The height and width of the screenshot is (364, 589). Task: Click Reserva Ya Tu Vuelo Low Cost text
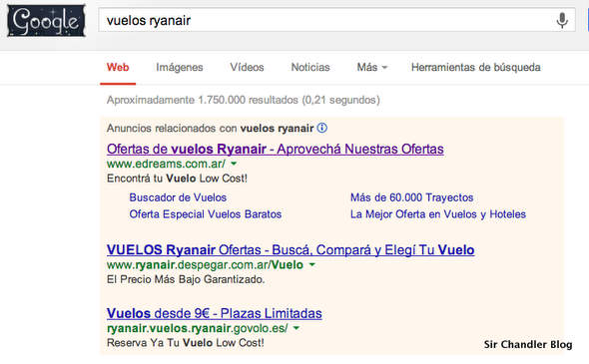coord(186,343)
